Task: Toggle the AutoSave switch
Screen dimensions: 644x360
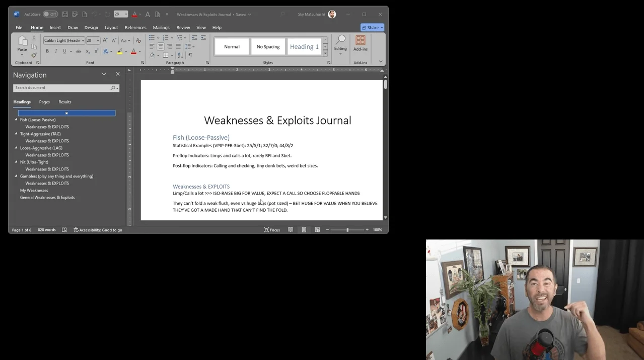Action: pos(50,14)
